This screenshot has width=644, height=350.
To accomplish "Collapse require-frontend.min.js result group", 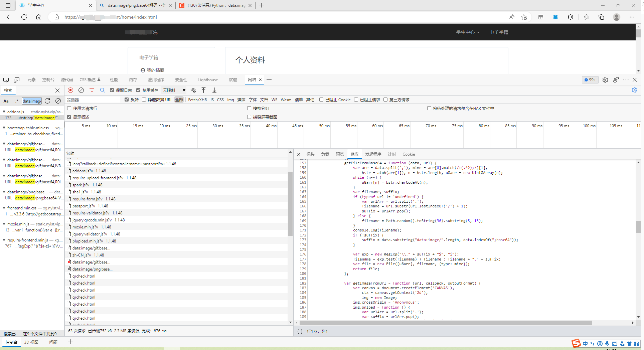I will point(4,240).
